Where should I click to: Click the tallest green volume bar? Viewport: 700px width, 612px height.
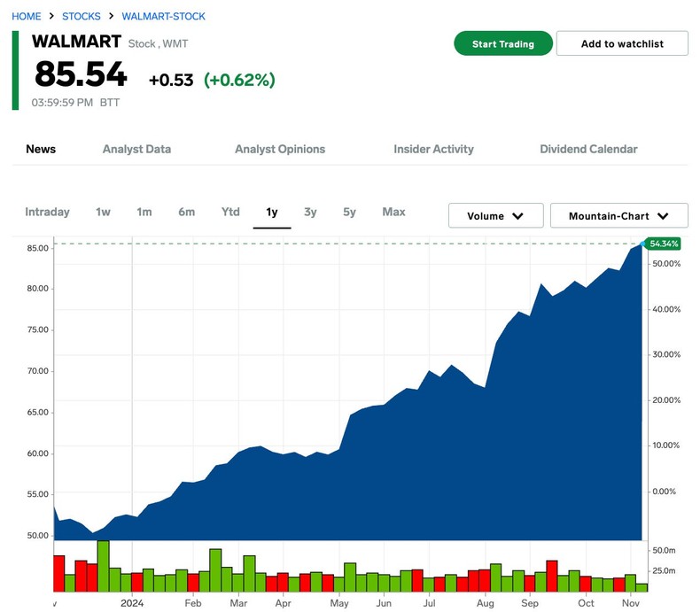pyautogui.click(x=103, y=566)
